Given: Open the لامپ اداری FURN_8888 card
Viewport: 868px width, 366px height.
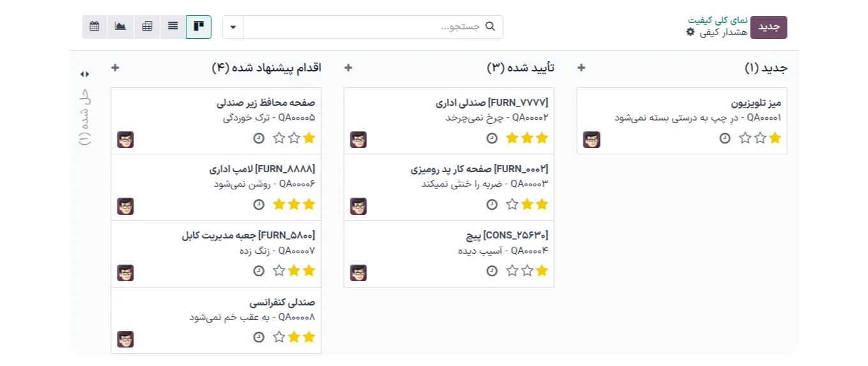Looking at the screenshot, I should click(x=262, y=169).
